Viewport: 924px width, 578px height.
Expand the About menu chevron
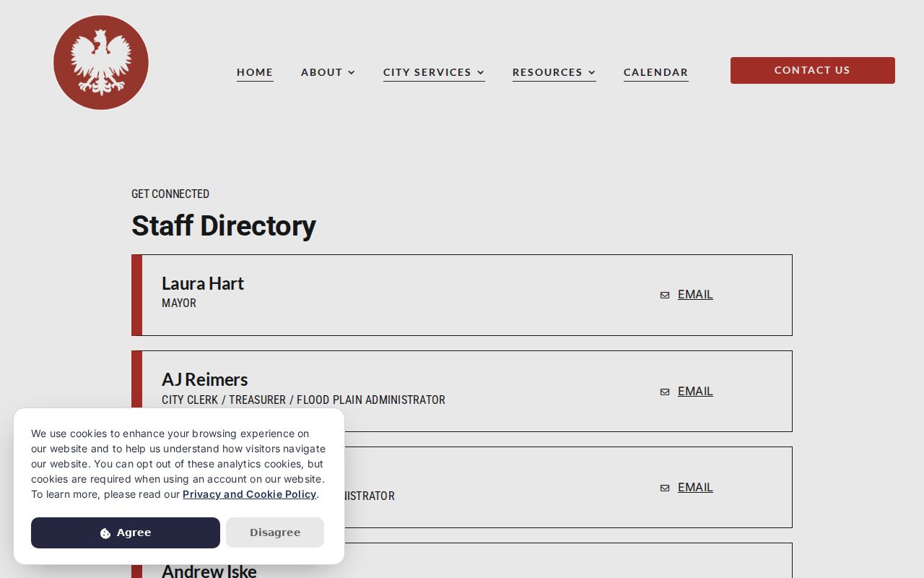coord(352,72)
